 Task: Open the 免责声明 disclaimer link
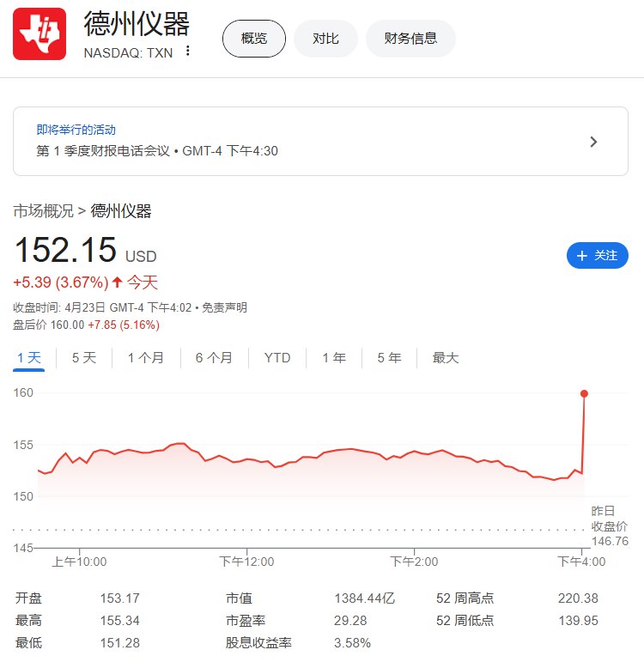pos(224,307)
